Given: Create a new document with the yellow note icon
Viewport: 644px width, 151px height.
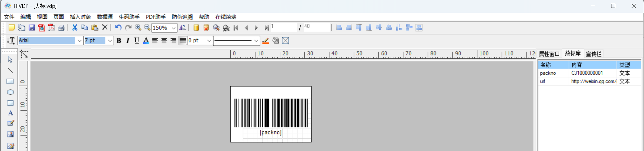Looking at the screenshot, I should [12, 27].
